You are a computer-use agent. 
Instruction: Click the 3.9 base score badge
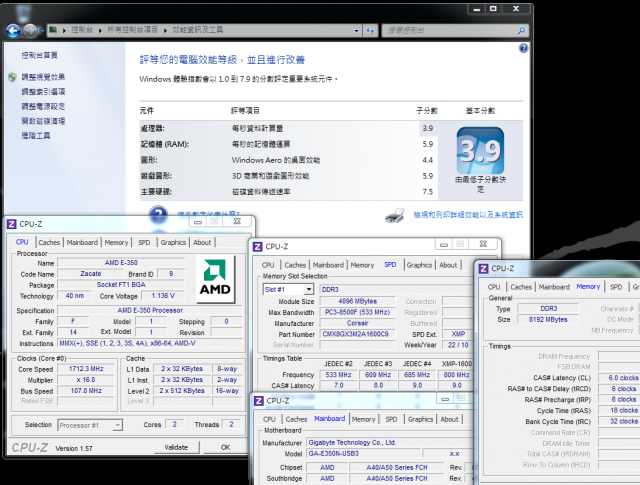click(x=480, y=150)
